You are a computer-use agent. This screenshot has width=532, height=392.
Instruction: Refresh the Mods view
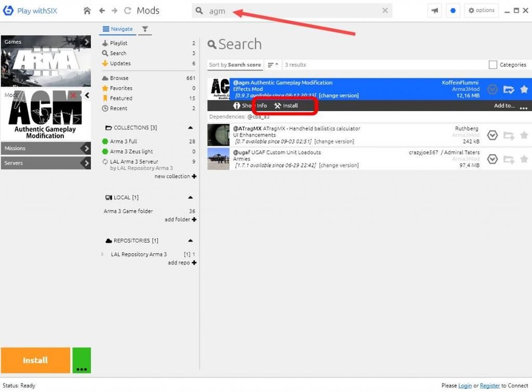[128, 11]
